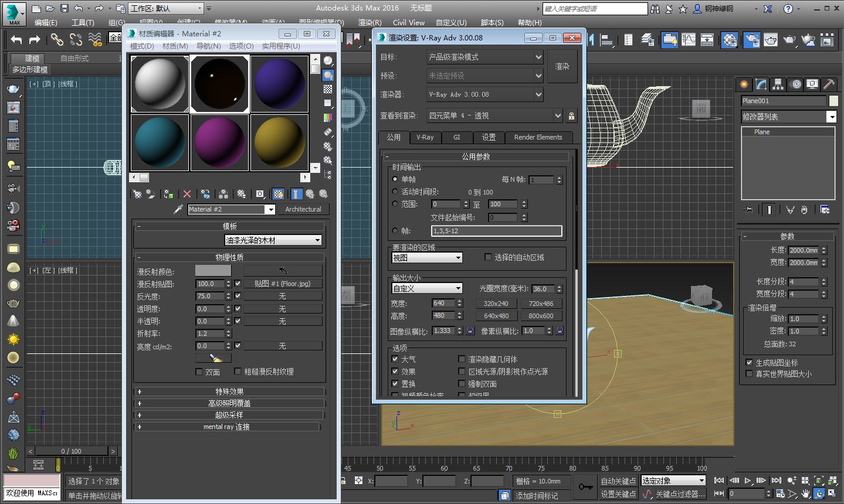Viewport: 844px width, 504px height.
Task: Click Configure Modifier Sets icon
Action: coord(825,210)
